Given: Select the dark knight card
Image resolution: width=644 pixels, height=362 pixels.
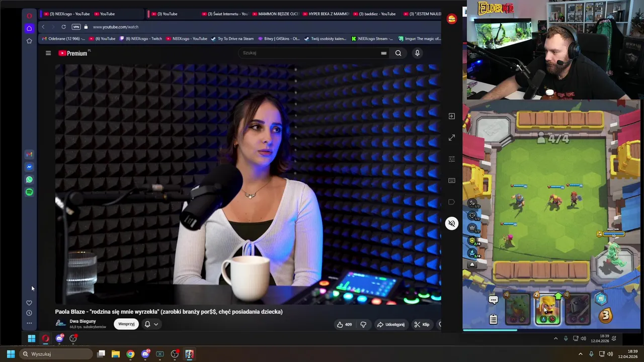Looking at the screenshot, I should pyautogui.click(x=577, y=309).
